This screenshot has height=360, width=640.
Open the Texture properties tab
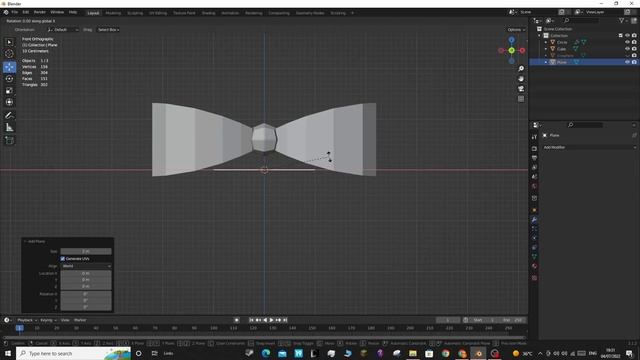click(x=534, y=278)
